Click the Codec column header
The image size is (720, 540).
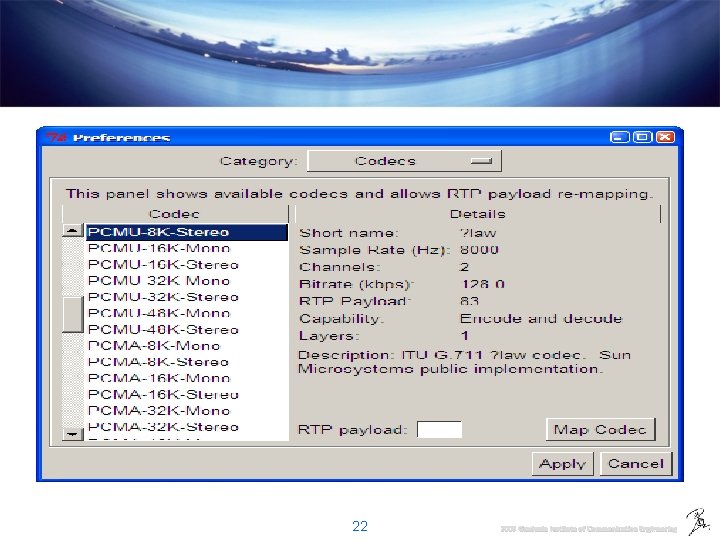[x=175, y=214]
